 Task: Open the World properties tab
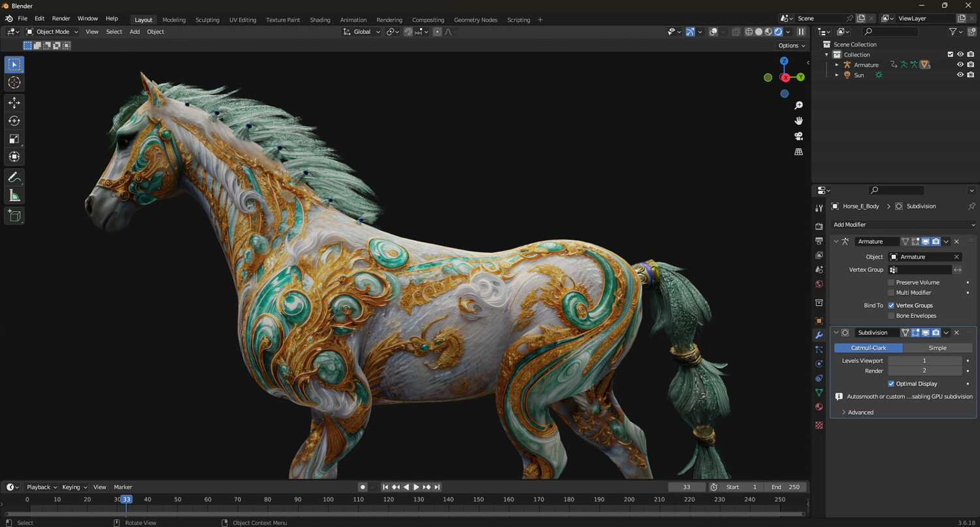pos(819,284)
